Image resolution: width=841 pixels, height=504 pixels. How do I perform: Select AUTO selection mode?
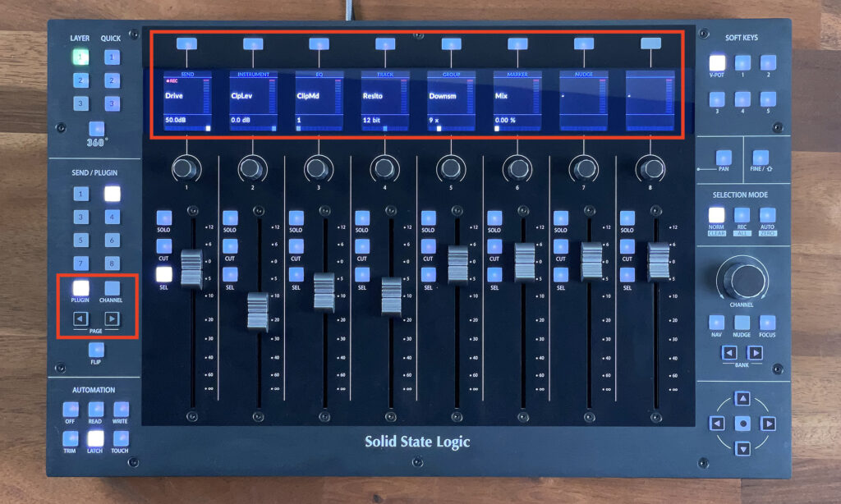[768, 215]
